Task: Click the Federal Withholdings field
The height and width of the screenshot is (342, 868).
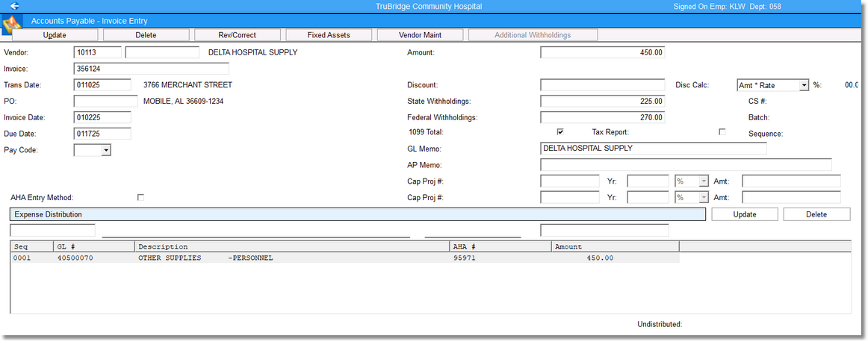Action: 602,117
